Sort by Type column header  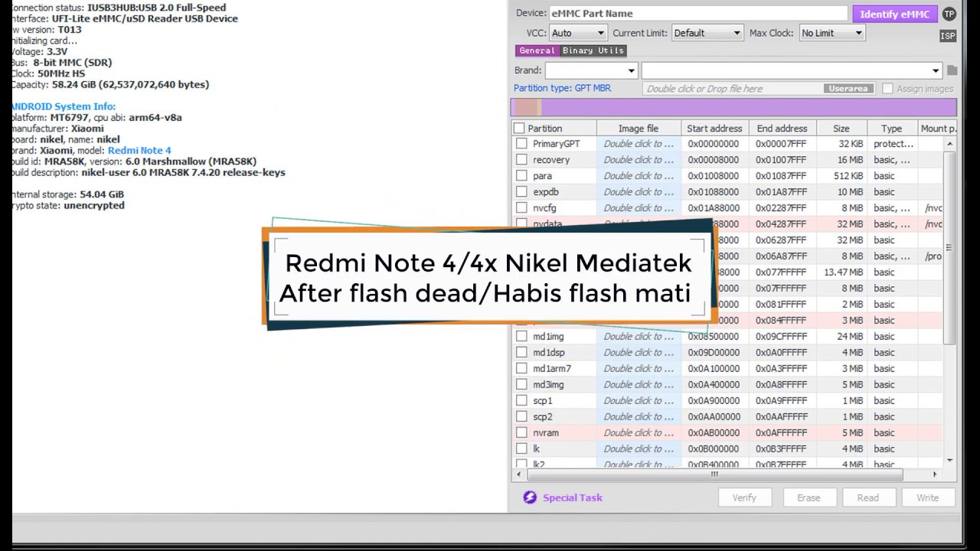point(891,128)
